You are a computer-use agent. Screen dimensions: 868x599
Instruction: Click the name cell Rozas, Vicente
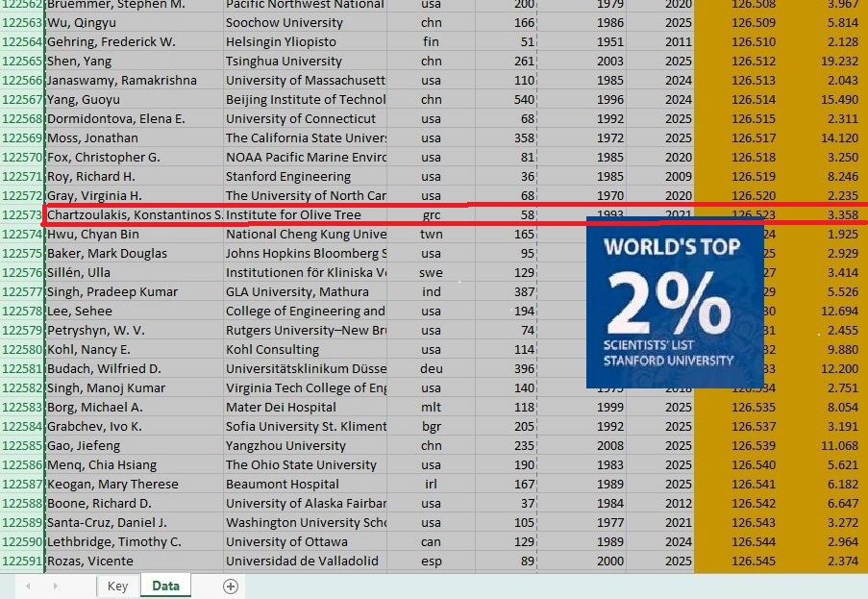pyautogui.click(x=134, y=561)
